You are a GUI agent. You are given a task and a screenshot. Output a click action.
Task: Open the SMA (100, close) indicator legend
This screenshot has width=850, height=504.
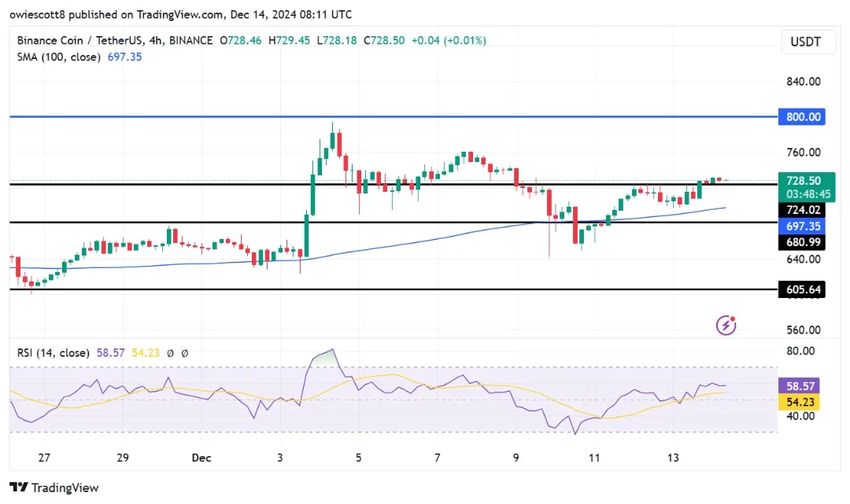pos(58,57)
